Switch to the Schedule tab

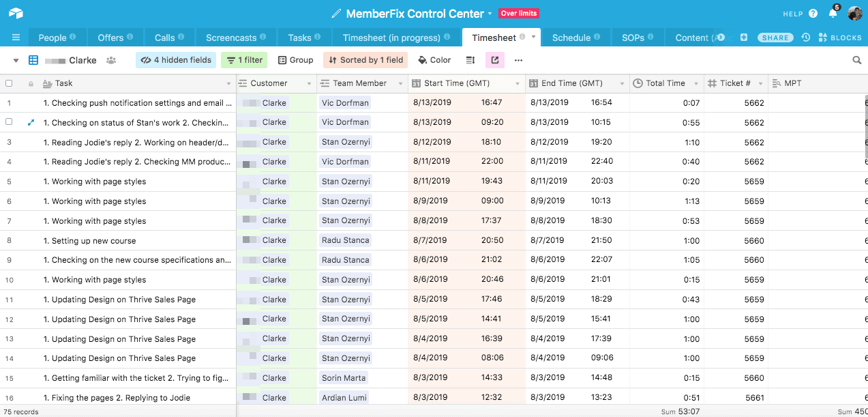pos(571,38)
